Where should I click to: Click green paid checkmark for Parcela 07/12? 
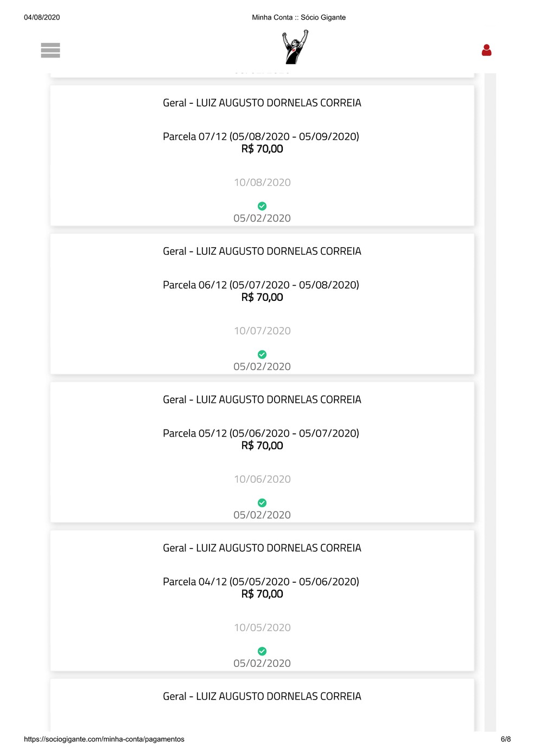point(262,206)
